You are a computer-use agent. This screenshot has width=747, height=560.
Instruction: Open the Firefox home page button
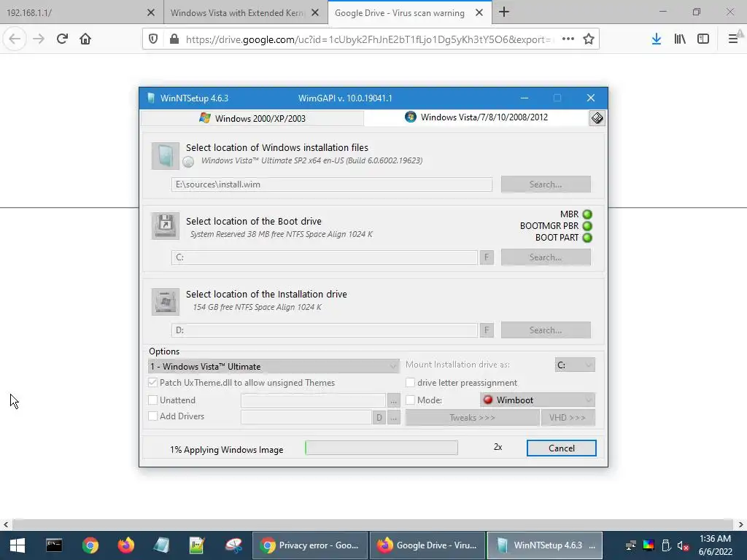click(85, 39)
